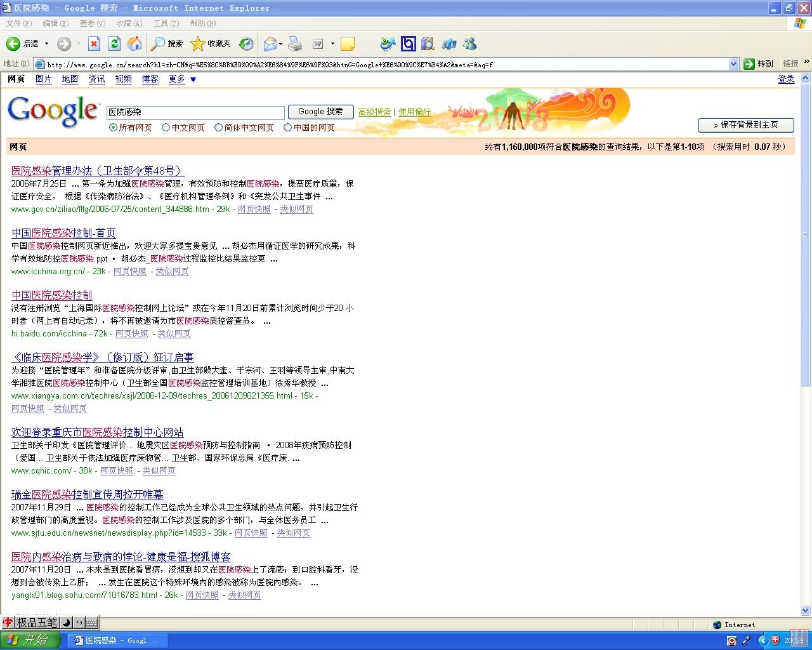The height and width of the screenshot is (650, 812).
Task: Select the 中国的网页 radio button
Action: click(288, 128)
